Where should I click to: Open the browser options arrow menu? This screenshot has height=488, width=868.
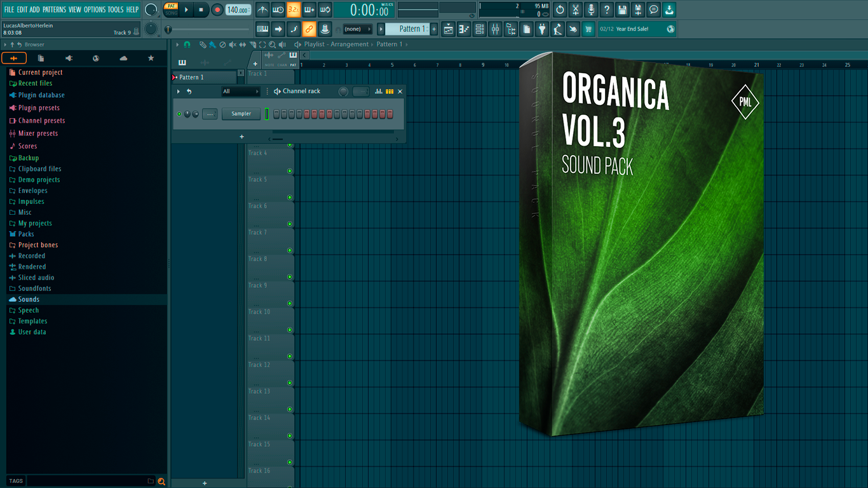click(5, 44)
